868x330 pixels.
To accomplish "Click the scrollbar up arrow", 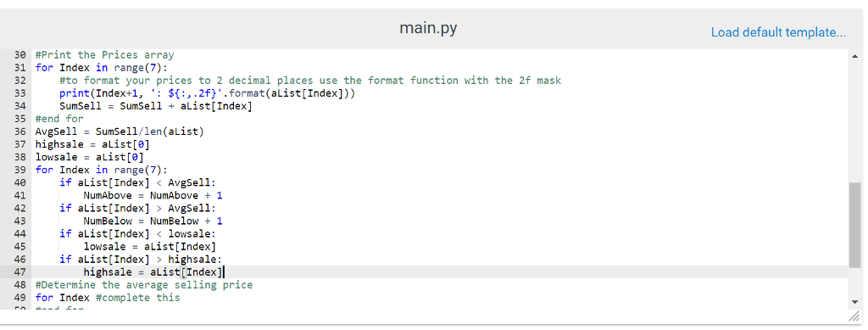I will pos(854,56).
